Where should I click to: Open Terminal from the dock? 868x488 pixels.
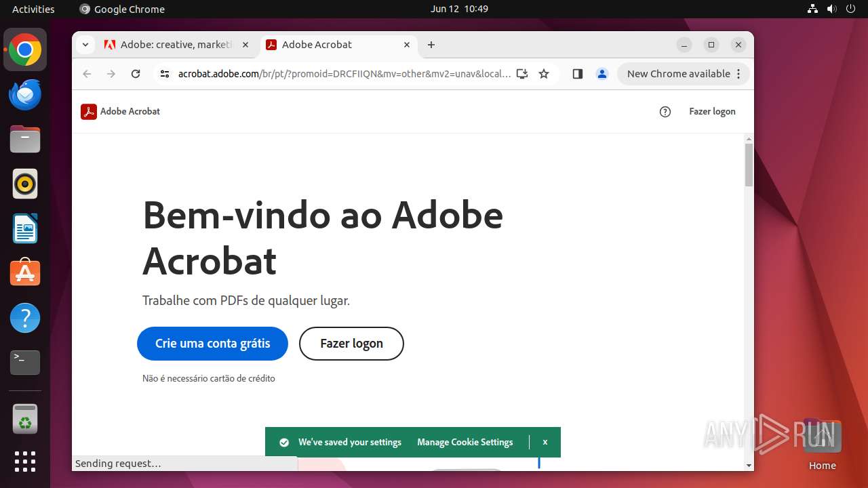click(x=25, y=362)
